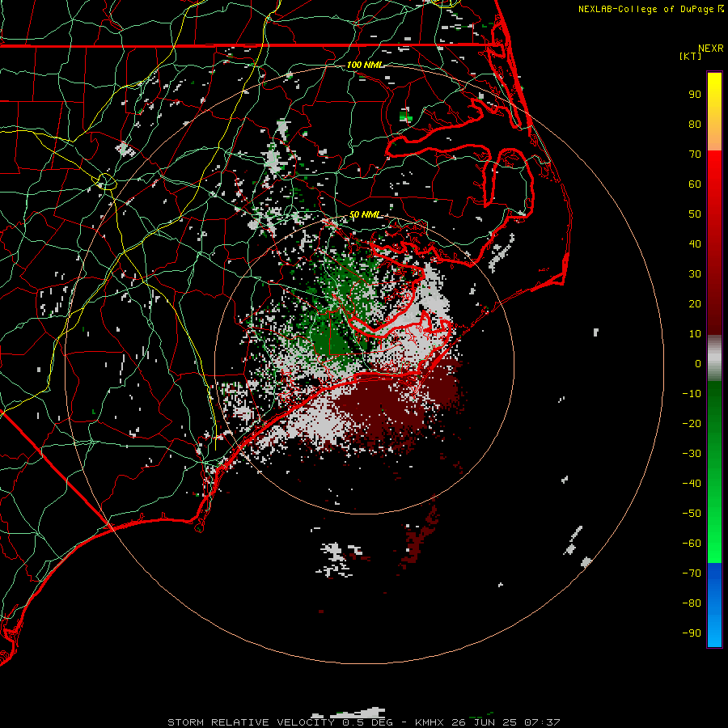
Task: Click the 20 knot scale label
Action: pos(695,304)
